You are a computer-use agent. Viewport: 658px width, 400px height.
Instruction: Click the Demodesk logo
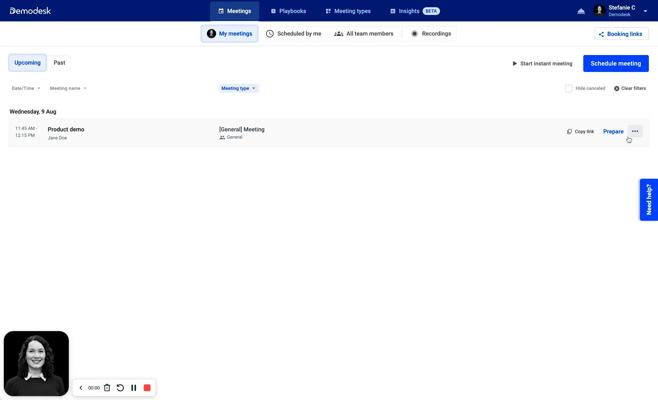pos(30,11)
